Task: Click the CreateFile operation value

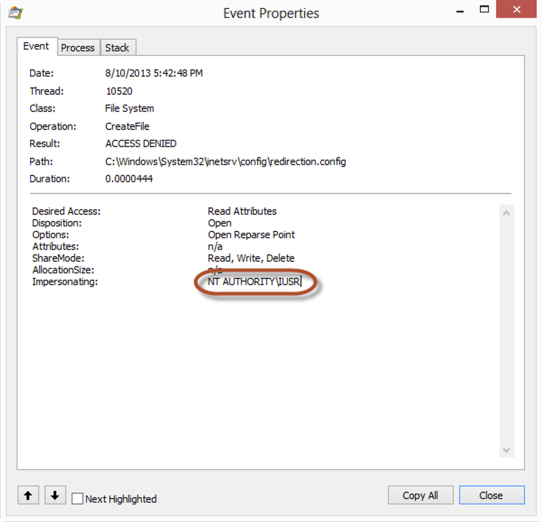Action: click(x=127, y=126)
